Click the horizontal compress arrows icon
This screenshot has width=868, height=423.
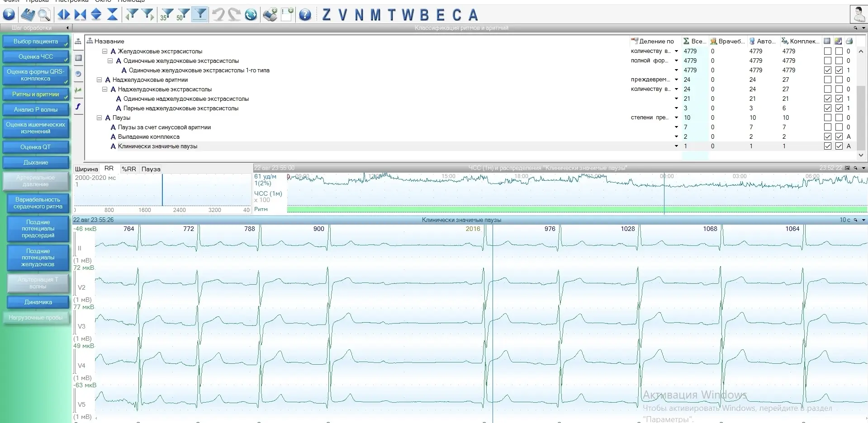point(80,15)
